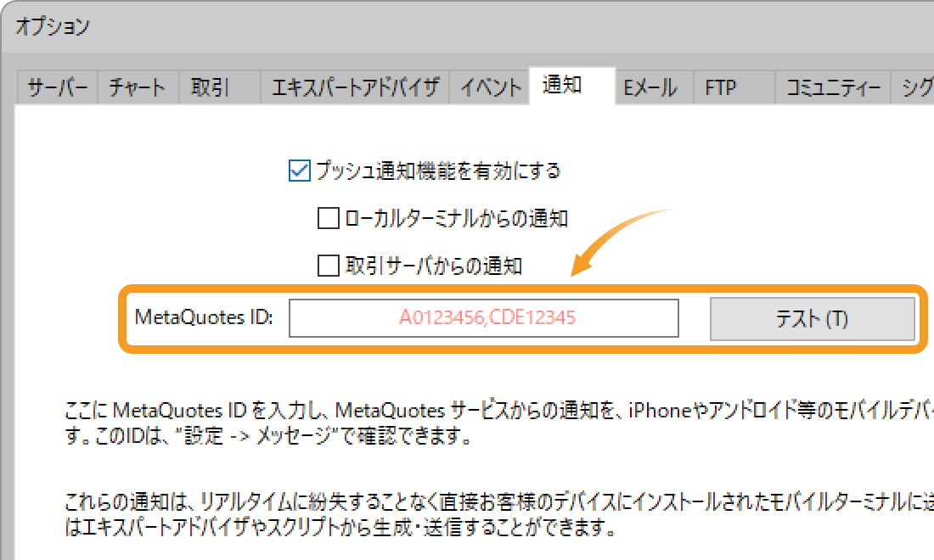
Task: Open the コミュニティー tab
Action: click(x=833, y=87)
